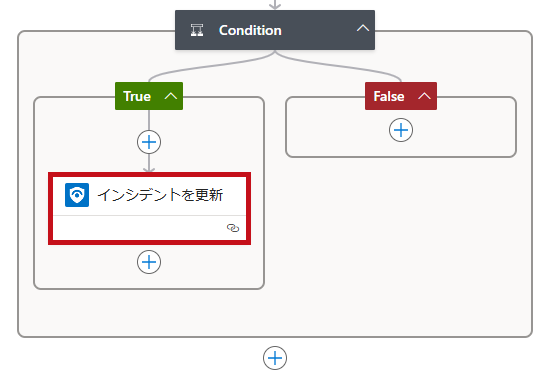Click the Microsoft Sentinel shield icon
The height and width of the screenshot is (377, 555).
coord(77,195)
